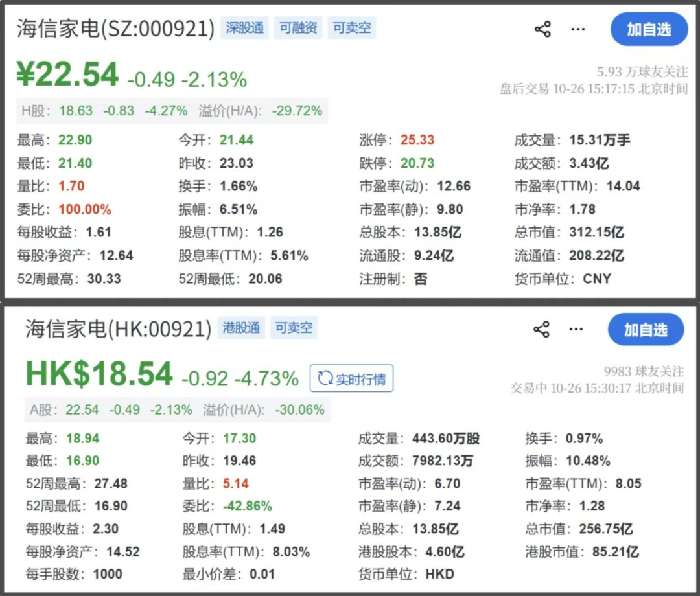Click the 货币单位 value HKD
This screenshot has height=596, width=700.
coord(439,574)
